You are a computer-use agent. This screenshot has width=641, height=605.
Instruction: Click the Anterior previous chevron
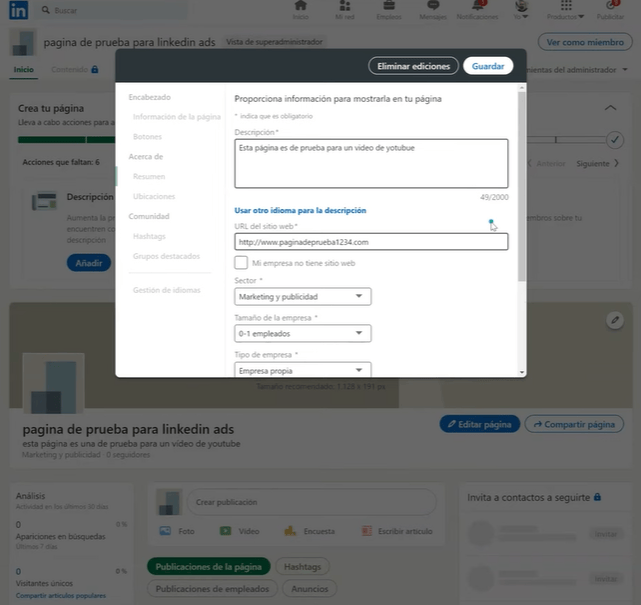point(530,163)
